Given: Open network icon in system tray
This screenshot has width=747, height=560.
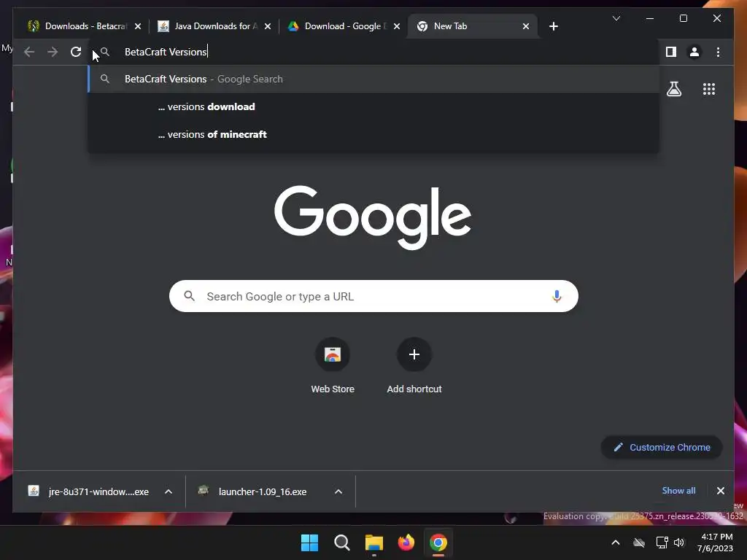Looking at the screenshot, I should [x=662, y=542].
